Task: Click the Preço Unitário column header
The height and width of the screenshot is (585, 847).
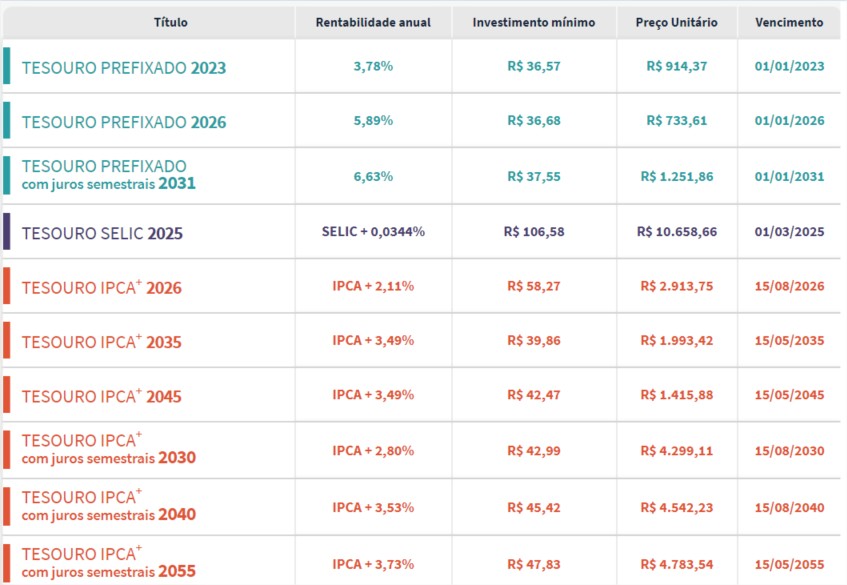Action: click(676, 22)
